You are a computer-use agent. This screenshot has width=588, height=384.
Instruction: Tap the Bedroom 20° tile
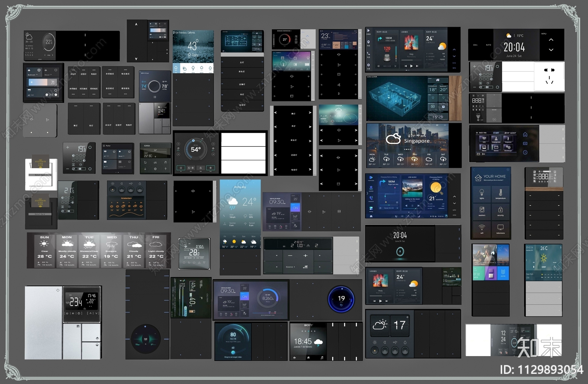click(x=443, y=89)
